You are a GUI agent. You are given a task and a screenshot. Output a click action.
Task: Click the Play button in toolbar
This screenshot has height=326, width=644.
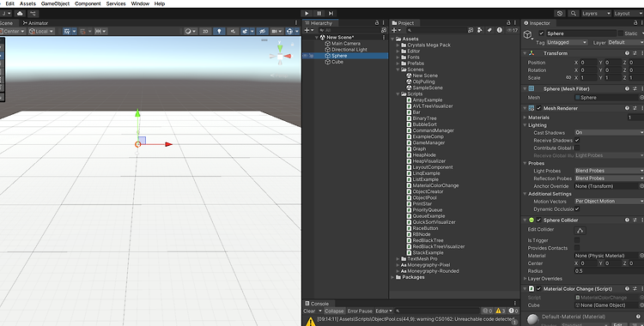click(307, 14)
